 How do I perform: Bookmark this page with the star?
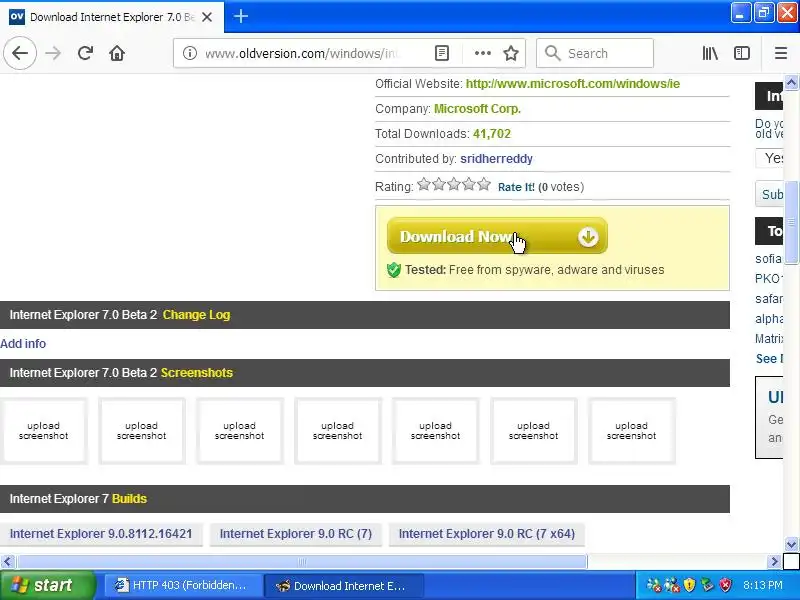511,53
